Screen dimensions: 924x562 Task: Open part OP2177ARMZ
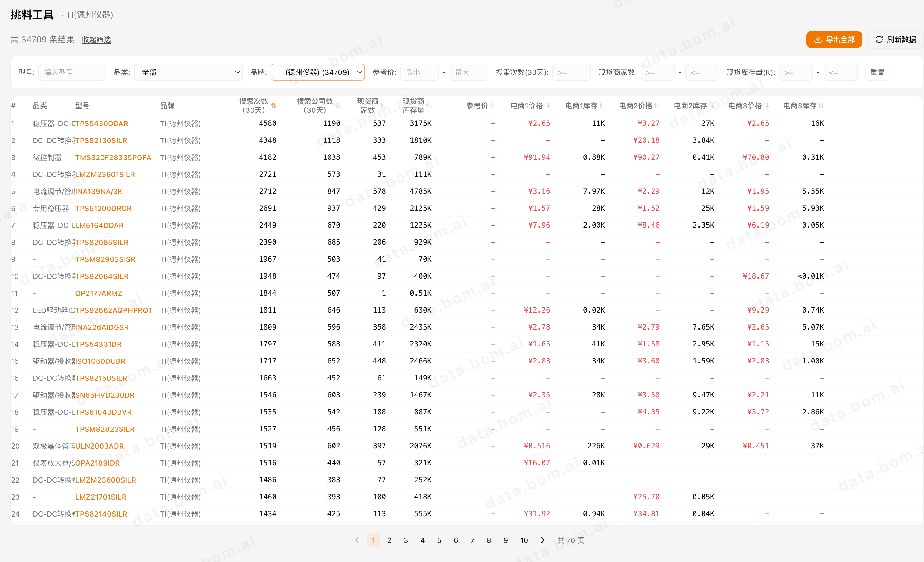pyautogui.click(x=99, y=293)
